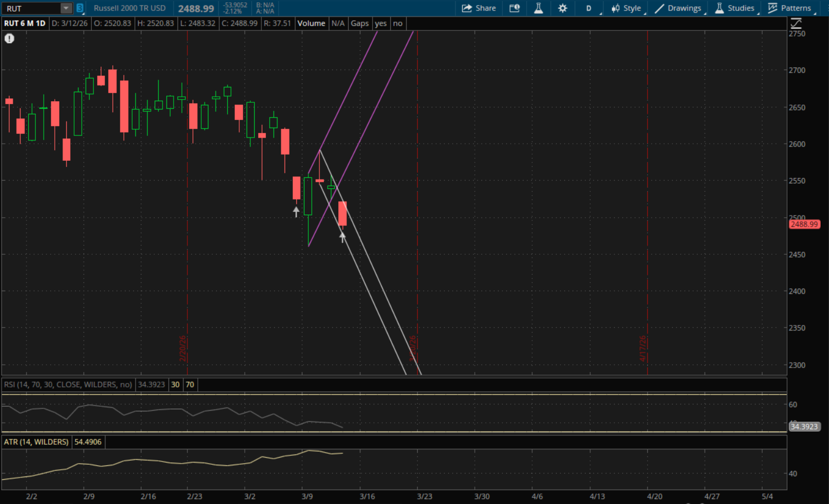
Task: Click the price axis scale icon
Action: 796,23
